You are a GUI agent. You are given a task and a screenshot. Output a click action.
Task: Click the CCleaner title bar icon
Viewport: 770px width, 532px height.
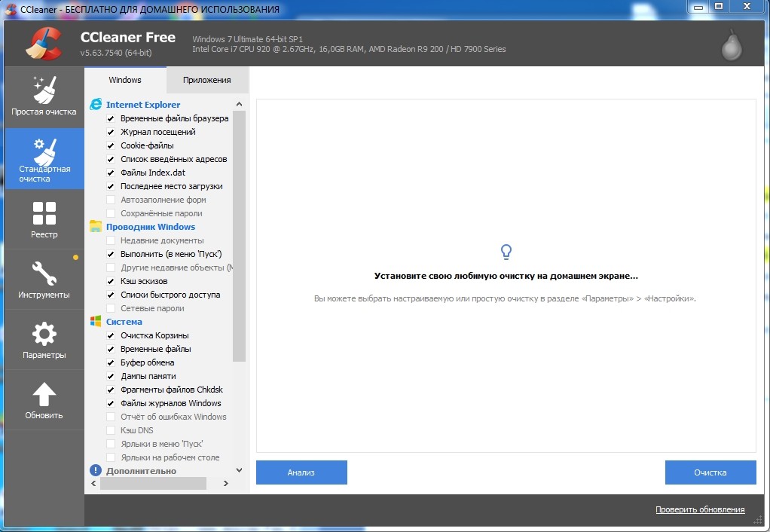[11, 9]
